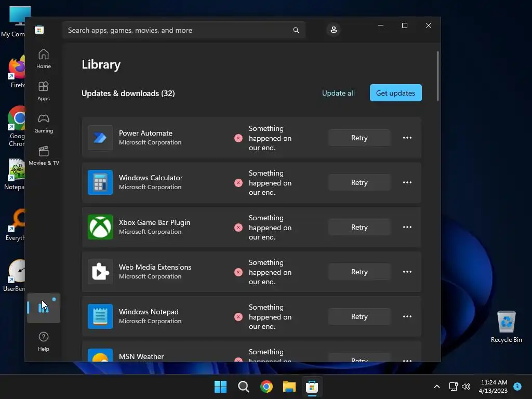Open the Movies & TV section
The height and width of the screenshot is (399, 532).
tap(44, 156)
